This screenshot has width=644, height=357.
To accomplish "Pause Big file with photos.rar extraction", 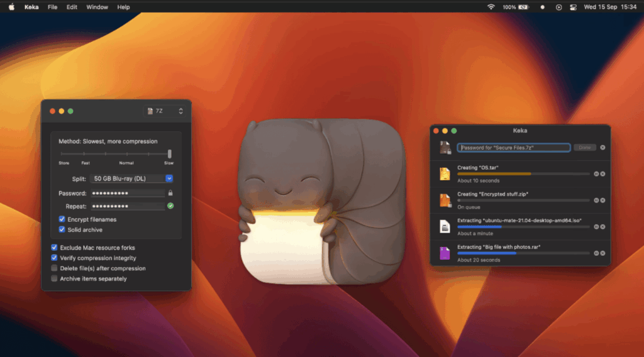I will click(x=596, y=253).
